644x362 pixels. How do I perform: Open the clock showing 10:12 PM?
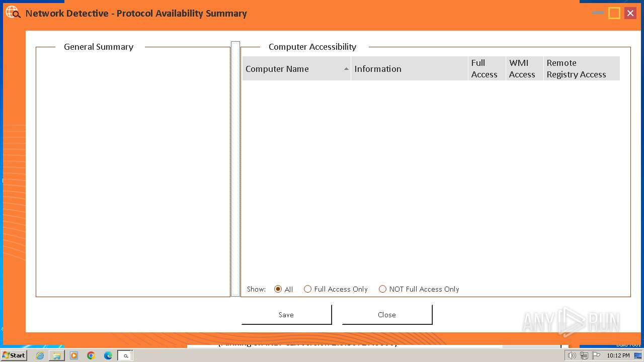click(x=618, y=355)
